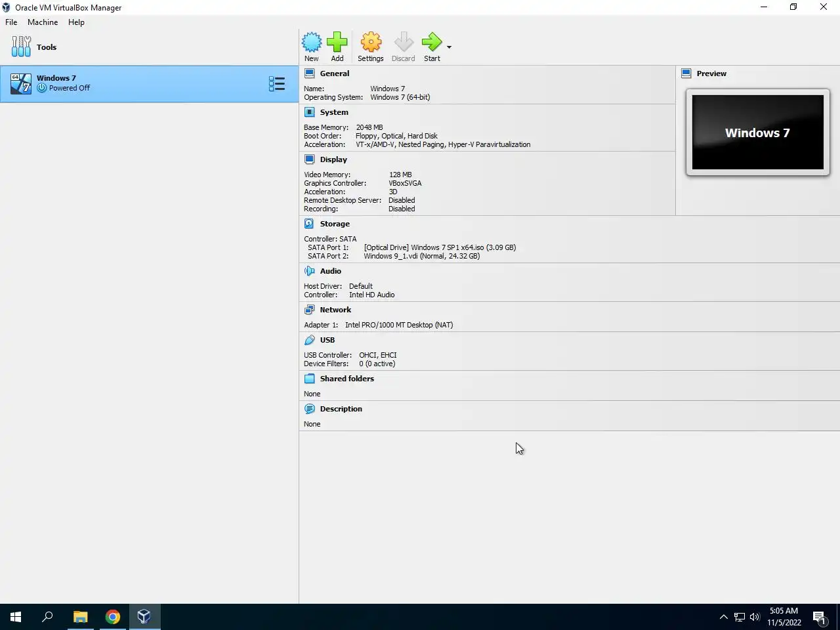The height and width of the screenshot is (630, 840).
Task: Open the Help menu
Action: pos(76,22)
